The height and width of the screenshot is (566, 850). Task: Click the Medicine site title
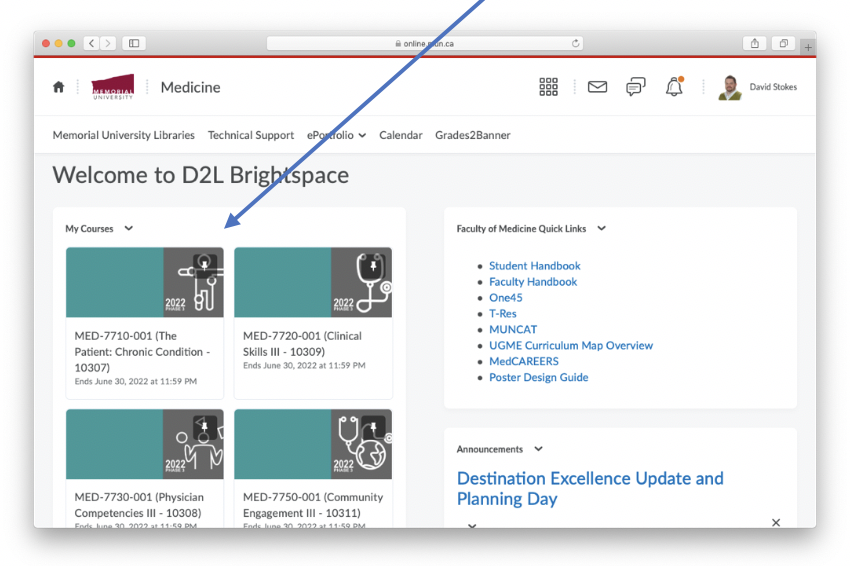tap(190, 87)
